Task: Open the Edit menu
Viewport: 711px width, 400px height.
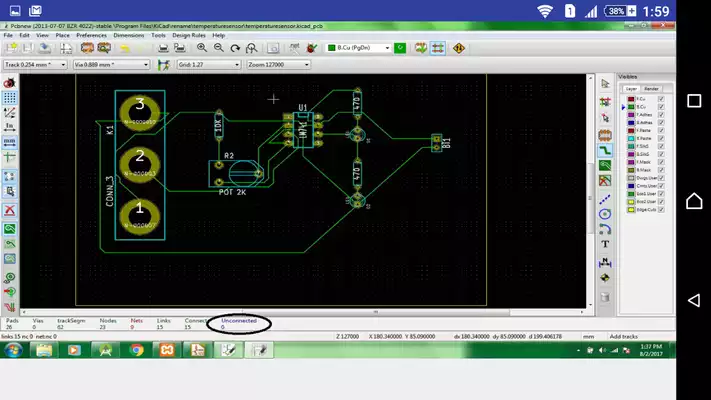Action: pos(24,35)
